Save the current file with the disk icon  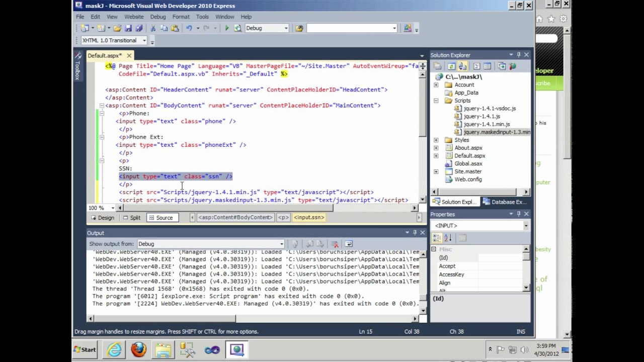point(128,28)
